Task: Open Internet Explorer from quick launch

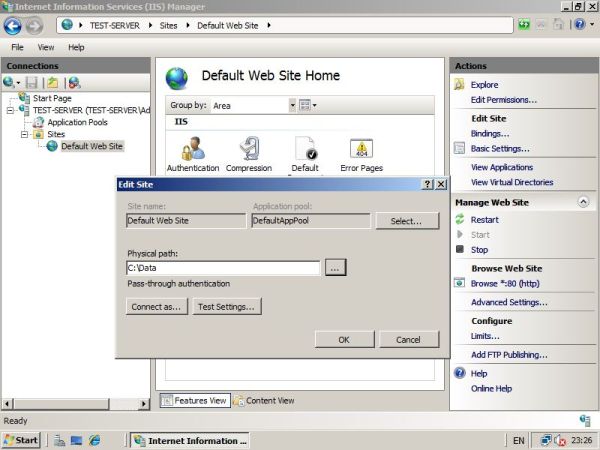Action: click(x=94, y=440)
